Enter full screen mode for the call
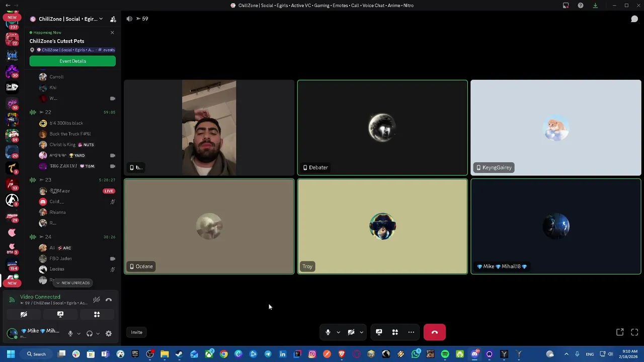 coord(634,332)
